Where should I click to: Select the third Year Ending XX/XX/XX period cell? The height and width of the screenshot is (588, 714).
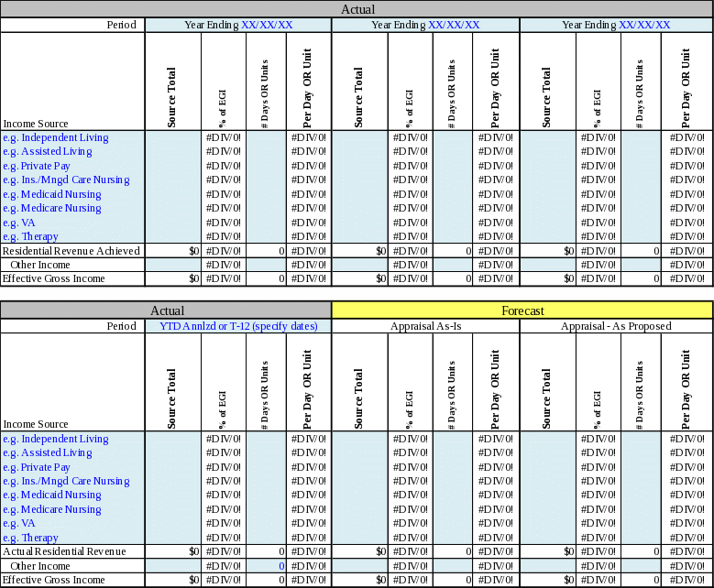pos(616,25)
